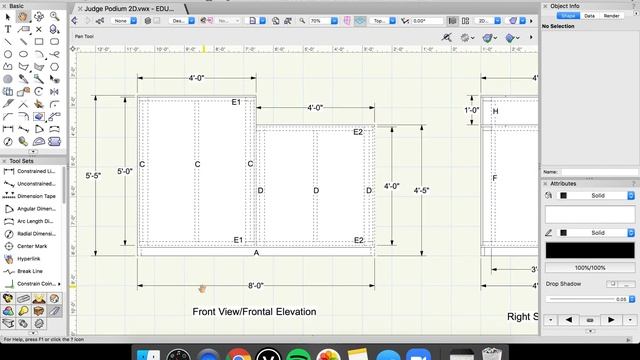The width and height of the screenshot is (640, 360).
Task: Select the Arc tool
Action: pyautogui.click(x=39, y=54)
